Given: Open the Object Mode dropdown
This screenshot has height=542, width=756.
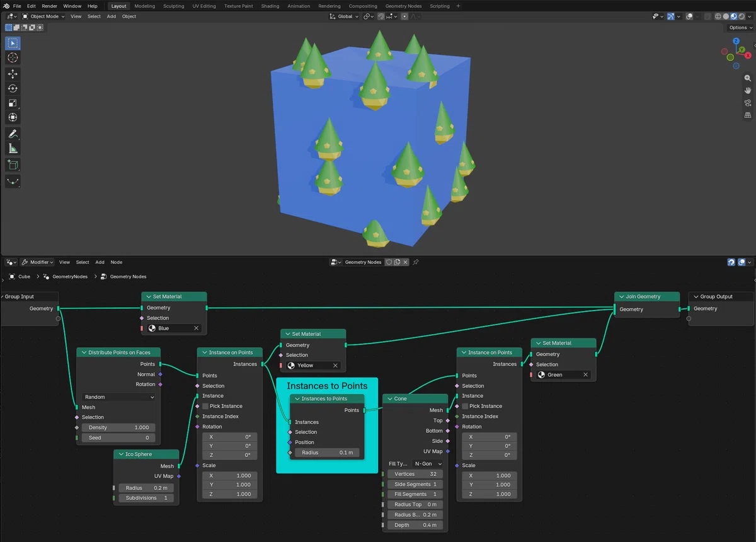Looking at the screenshot, I should pyautogui.click(x=43, y=16).
